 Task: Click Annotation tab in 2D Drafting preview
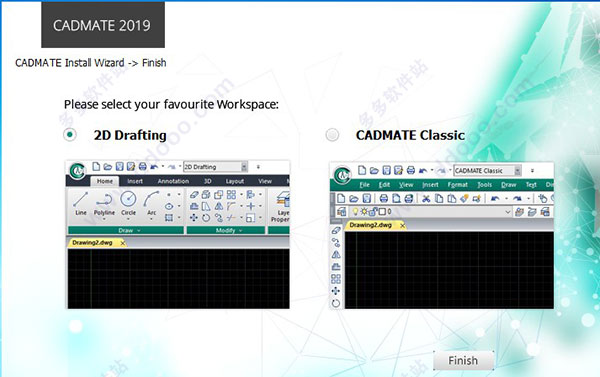click(x=173, y=181)
